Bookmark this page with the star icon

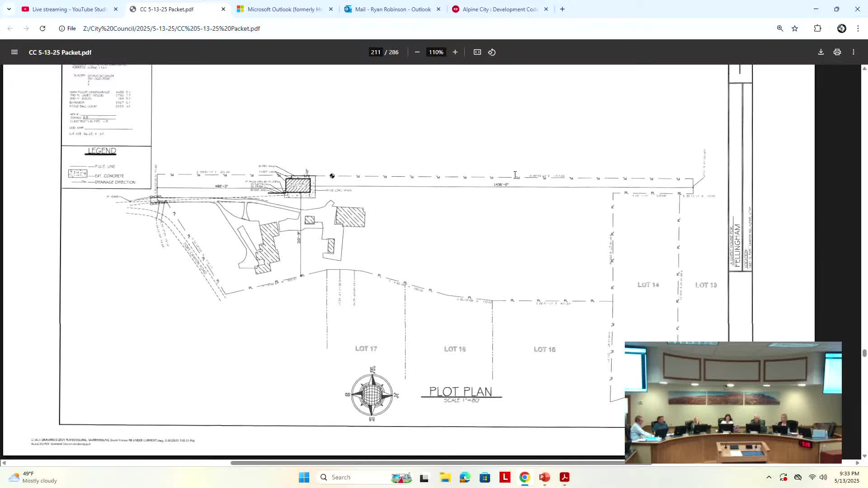coord(795,28)
